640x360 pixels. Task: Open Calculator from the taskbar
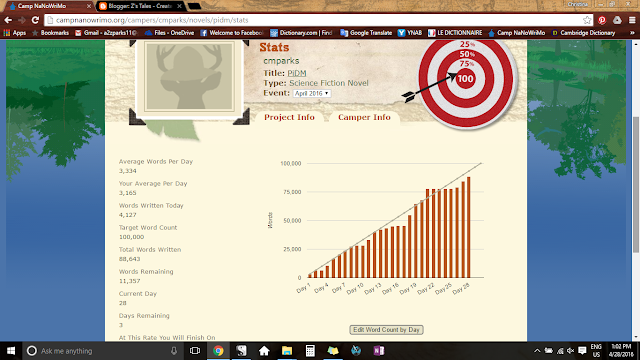coord(310,351)
